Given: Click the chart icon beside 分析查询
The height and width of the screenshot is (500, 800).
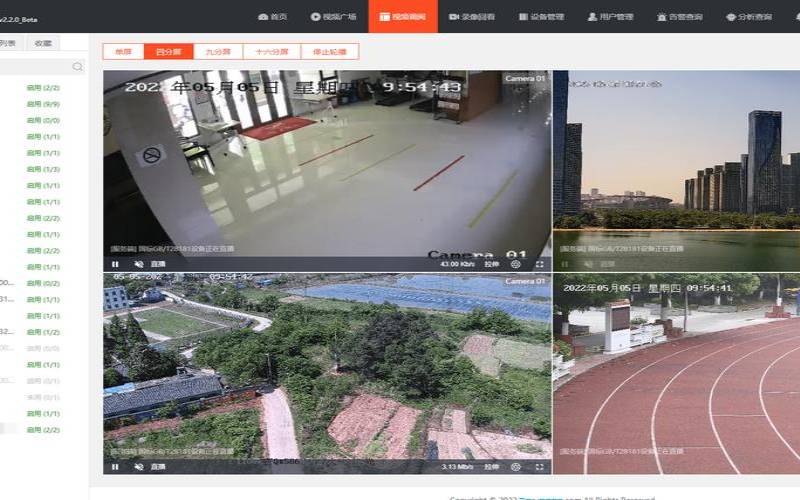Looking at the screenshot, I should pos(731,17).
